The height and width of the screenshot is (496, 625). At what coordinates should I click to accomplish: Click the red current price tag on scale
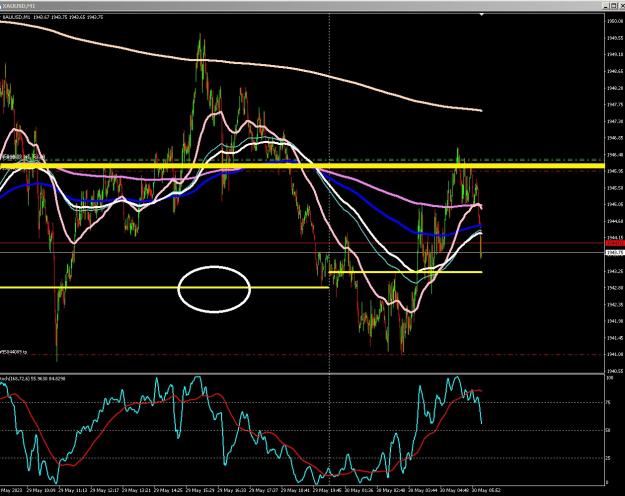point(614,243)
